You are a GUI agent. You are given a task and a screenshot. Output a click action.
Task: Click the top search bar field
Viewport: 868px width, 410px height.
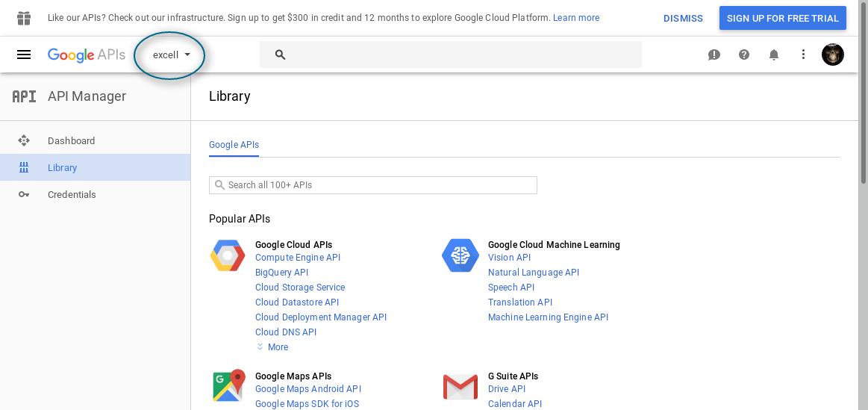(451, 55)
